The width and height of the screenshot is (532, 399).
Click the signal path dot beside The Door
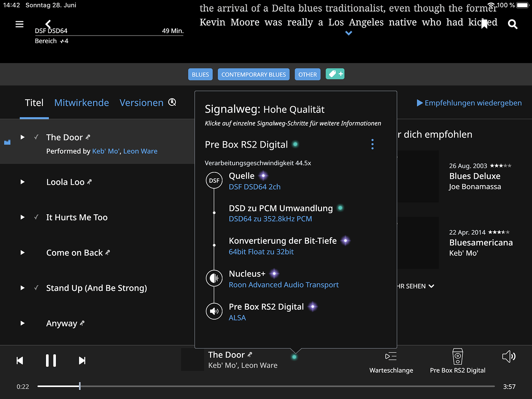[294, 357]
